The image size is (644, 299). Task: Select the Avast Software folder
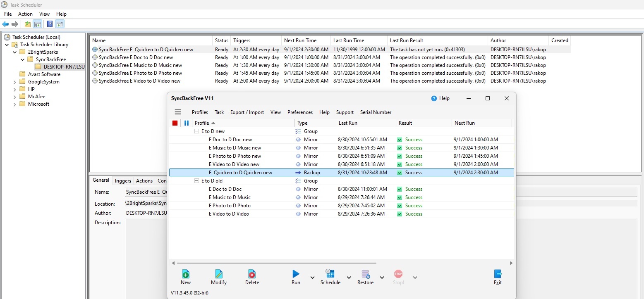point(44,74)
